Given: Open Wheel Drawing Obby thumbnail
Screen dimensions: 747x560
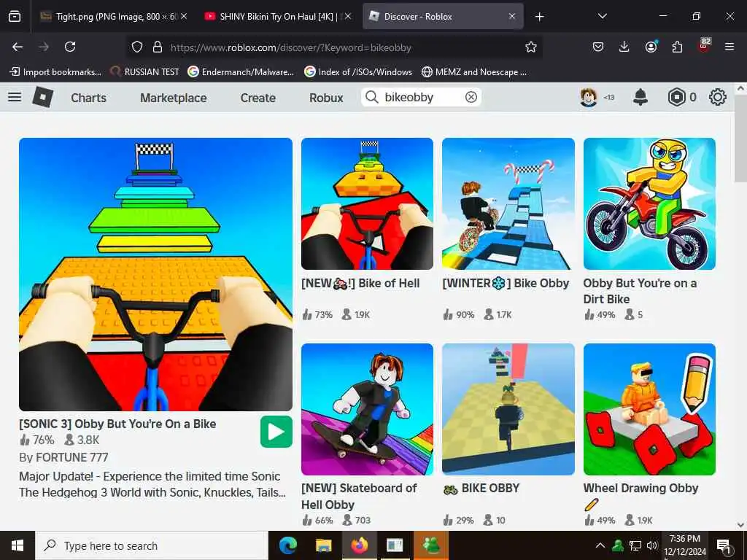Looking at the screenshot, I should click(649, 410).
